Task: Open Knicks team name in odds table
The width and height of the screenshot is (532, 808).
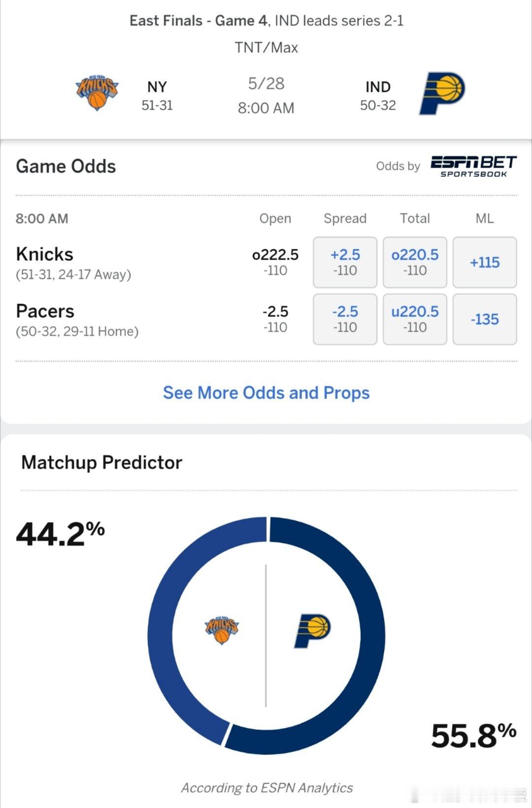Action: 45,254
